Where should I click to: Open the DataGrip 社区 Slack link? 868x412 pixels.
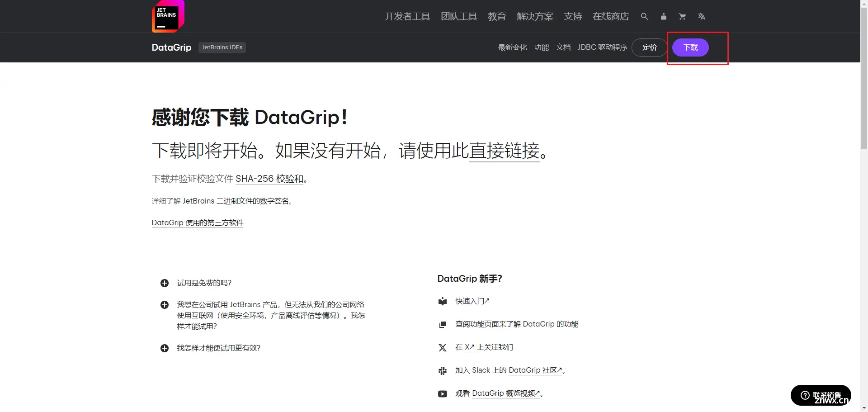tap(535, 370)
